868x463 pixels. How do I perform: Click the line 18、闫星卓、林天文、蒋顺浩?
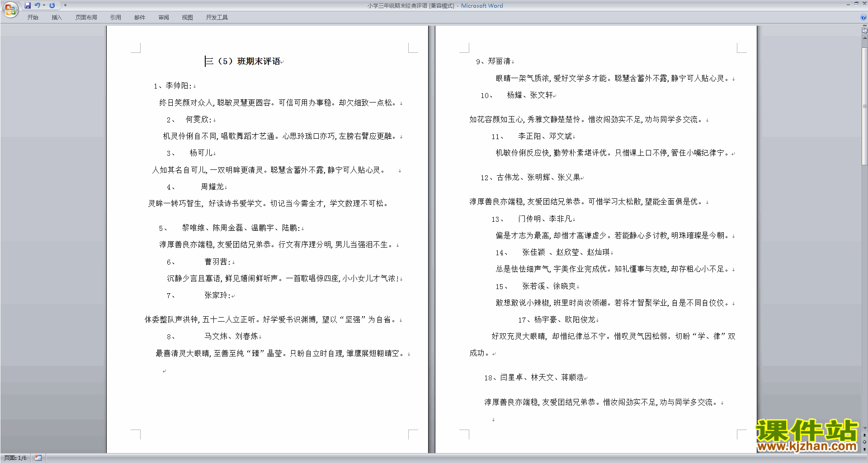point(534,378)
